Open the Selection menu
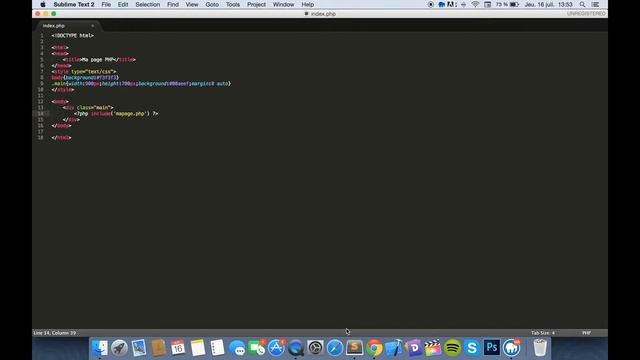640x360 pixels. click(148, 4)
